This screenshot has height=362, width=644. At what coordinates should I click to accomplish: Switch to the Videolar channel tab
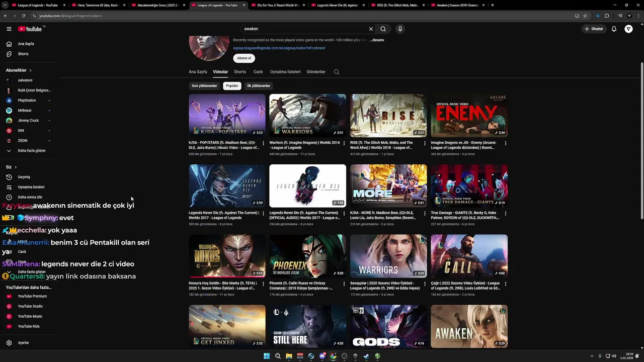pos(220,72)
